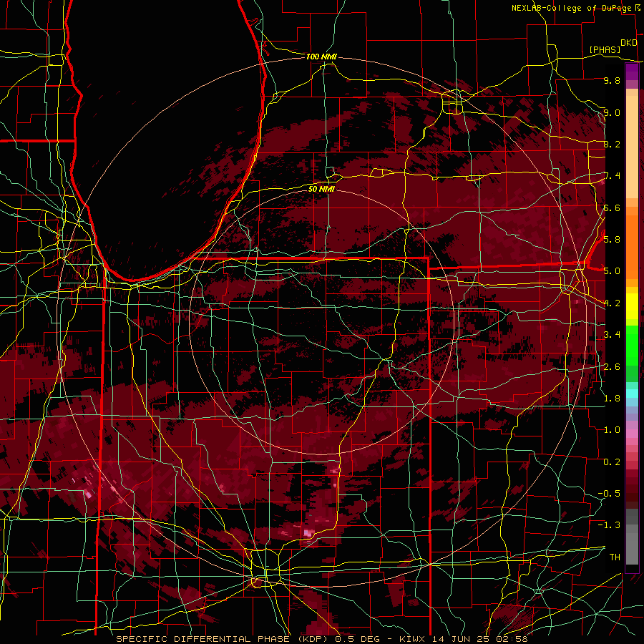The image size is (644, 644).
Task: Click the 3.4 scale value
Action: click(612, 335)
